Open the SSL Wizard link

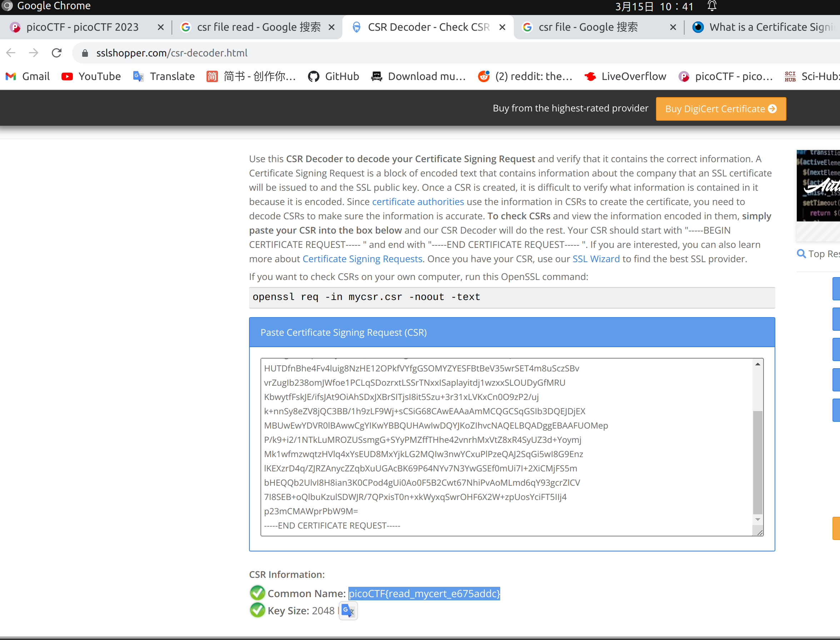click(596, 259)
